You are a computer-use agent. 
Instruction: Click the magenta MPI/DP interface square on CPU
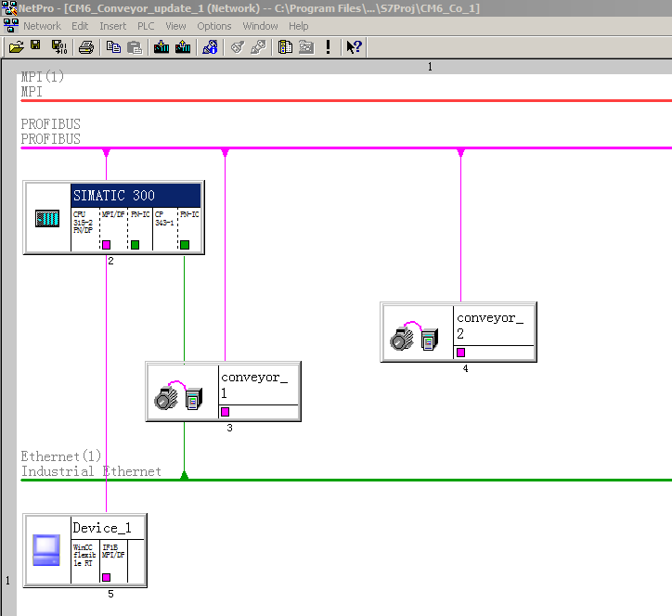point(107,245)
